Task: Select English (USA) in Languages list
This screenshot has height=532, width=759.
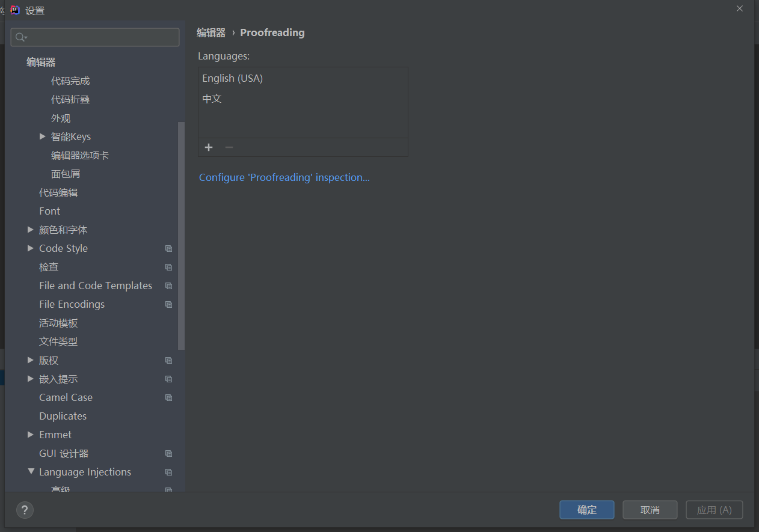Action: pos(303,78)
